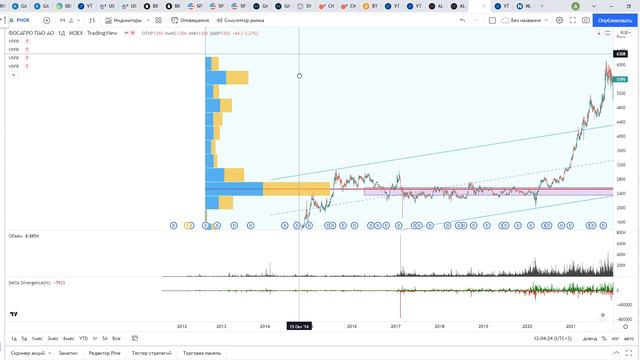Screen dimensions: 640x360
Task: Click first VPFR indicator warning icon
Action: [27, 41]
